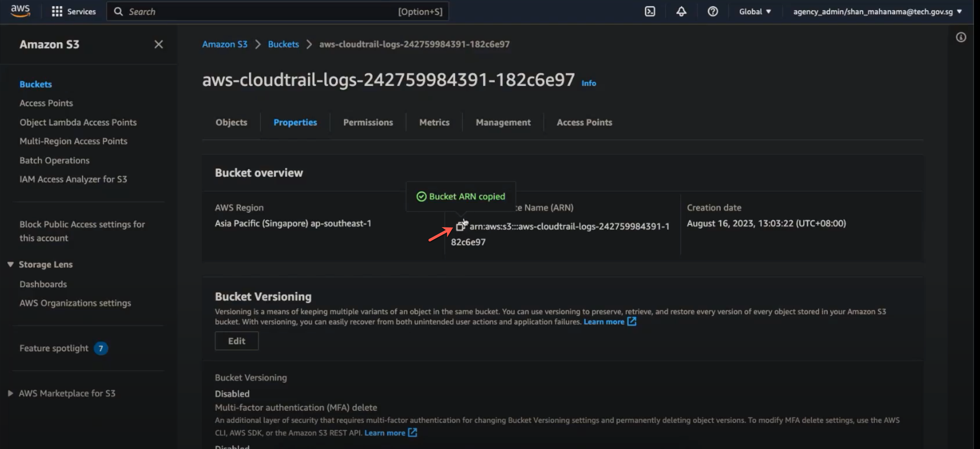This screenshot has width=980, height=449.
Task: Switch to the Permissions tab
Action: click(x=368, y=122)
